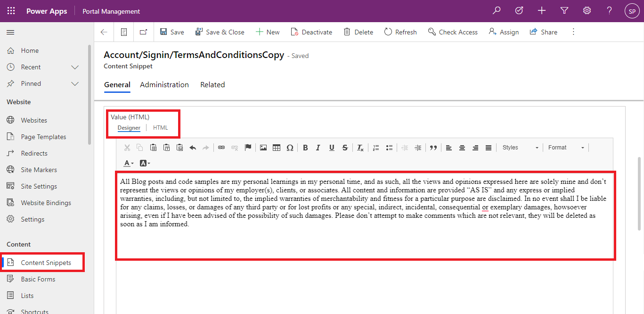Open the Format dropdown
Viewport: 644px width, 314px height.
[566, 148]
